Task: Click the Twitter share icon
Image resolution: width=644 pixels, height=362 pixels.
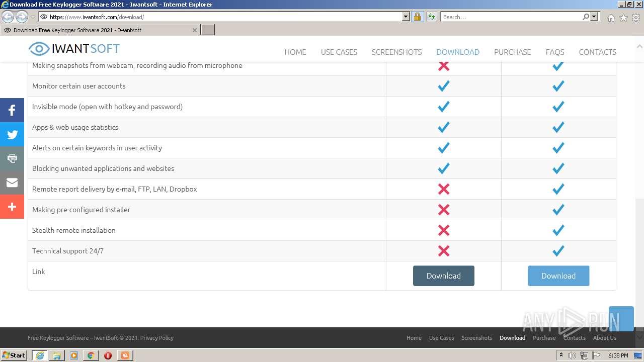Action: [x=12, y=134]
